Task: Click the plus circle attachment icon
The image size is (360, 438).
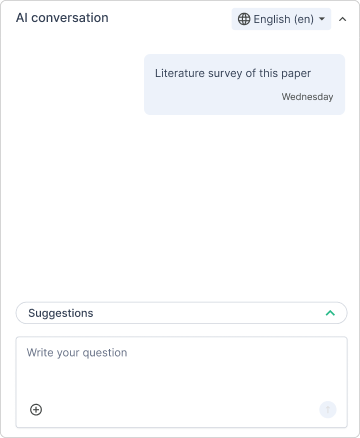Action: [x=36, y=409]
